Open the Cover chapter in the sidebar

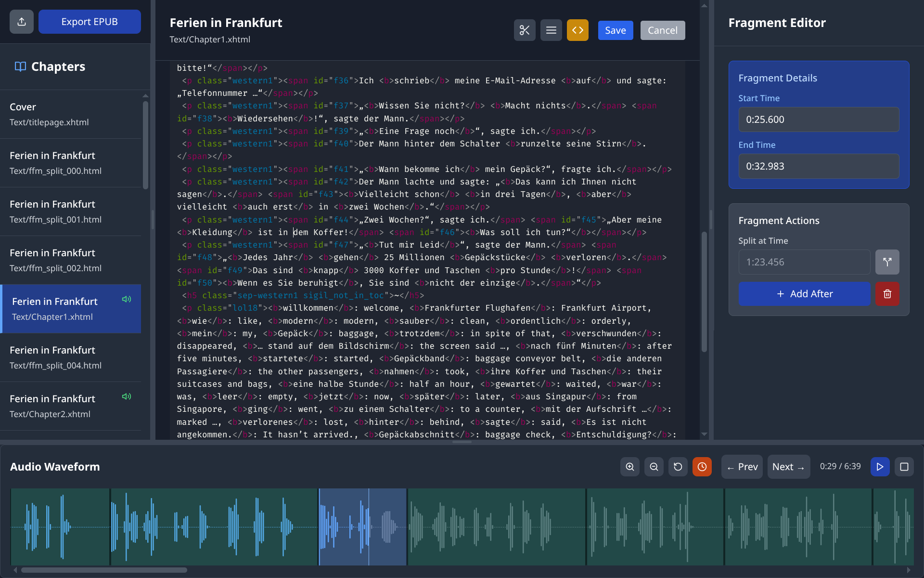pos(71,114)
